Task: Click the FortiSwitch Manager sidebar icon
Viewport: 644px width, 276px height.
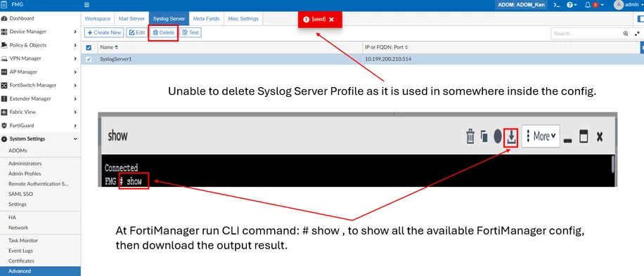Action: coord(4,85)
